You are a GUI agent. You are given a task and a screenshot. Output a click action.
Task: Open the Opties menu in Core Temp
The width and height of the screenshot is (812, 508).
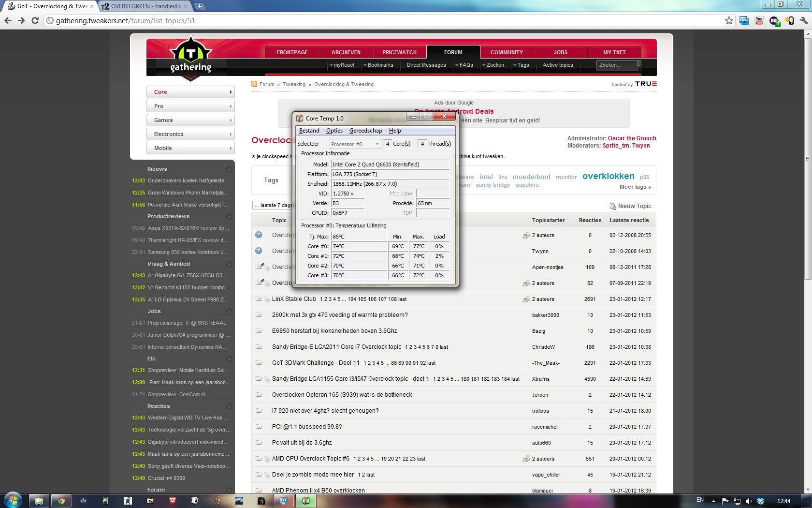click(x=334, y=131)
